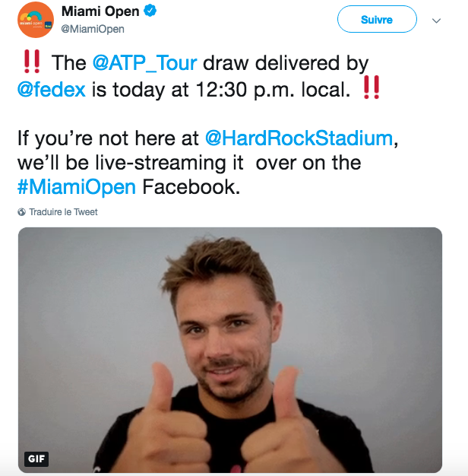
Task: Click the red exclamation emoji after local
Action: tap(372, 87)
